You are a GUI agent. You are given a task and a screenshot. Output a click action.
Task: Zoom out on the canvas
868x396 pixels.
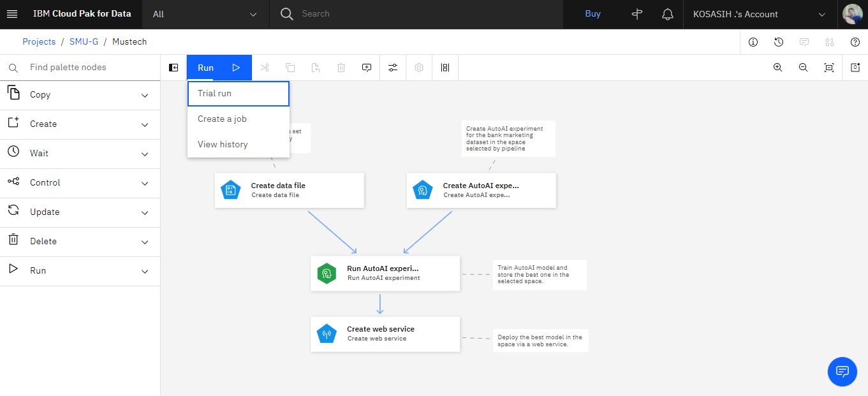[804, 68]
